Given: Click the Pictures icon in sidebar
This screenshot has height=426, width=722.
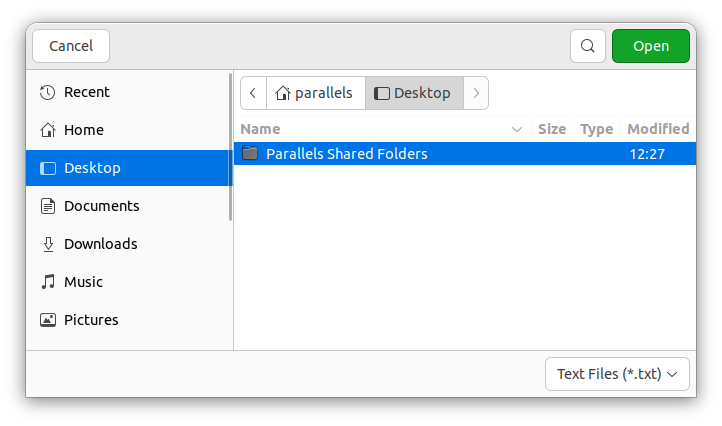Looking at the screenshot, I should (x=47, y=320).
